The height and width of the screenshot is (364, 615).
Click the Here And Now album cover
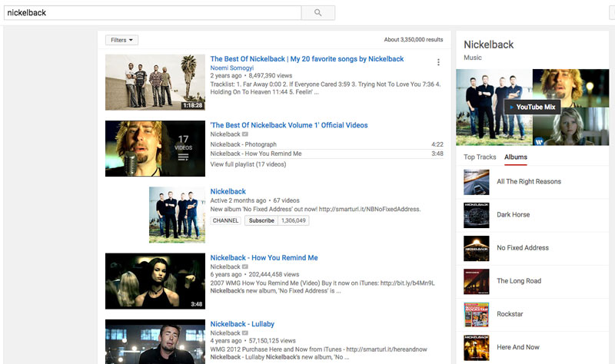coord(477,348)
